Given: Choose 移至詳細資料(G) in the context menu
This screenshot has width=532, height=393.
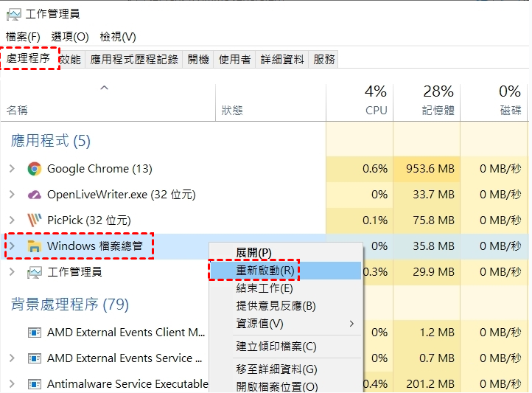Looking at the screenshot, I should point(286,369).
